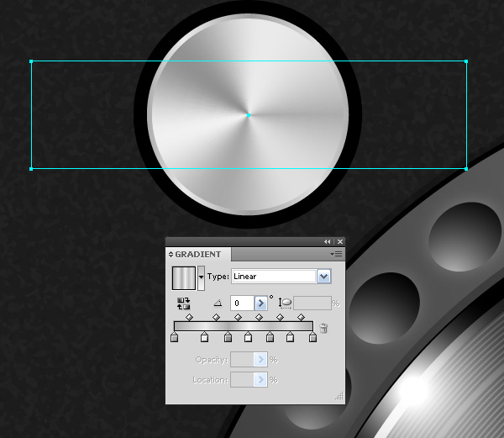Select the second midpoint diamond from left

coord(217,318)
